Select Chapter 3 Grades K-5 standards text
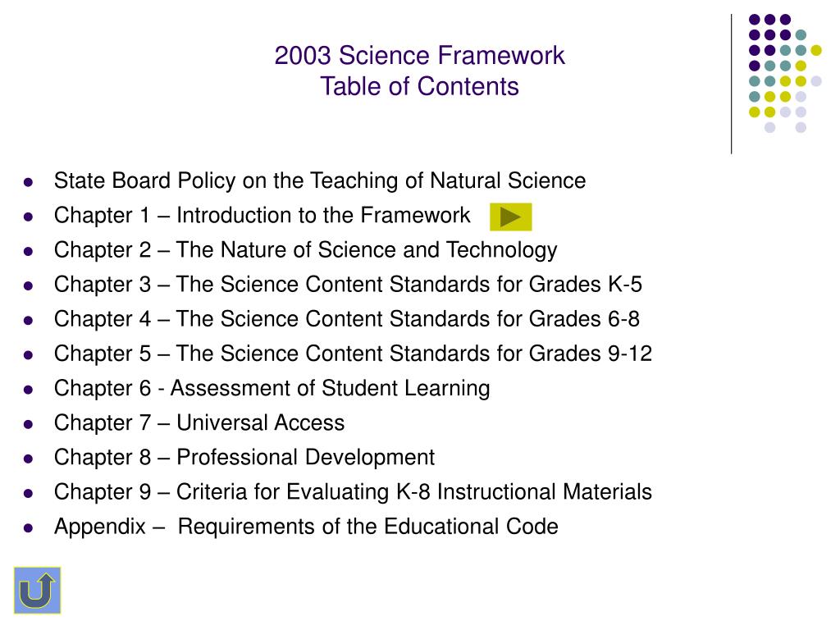This screenshot has height=630, width=840. pos(348,285)
